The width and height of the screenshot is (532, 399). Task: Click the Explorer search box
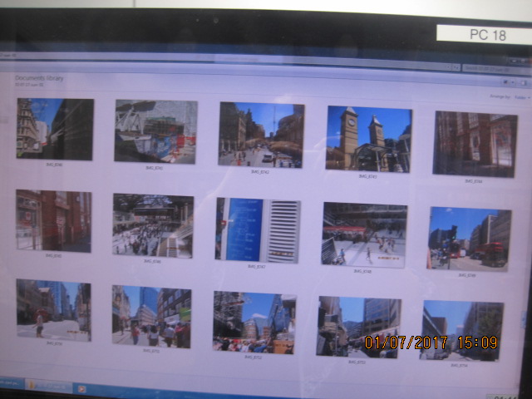point(497,69)
